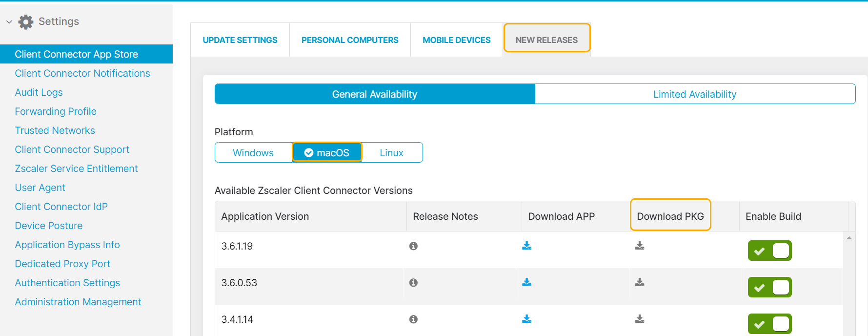Click version number 3.4.1.14

click(237, 319)
